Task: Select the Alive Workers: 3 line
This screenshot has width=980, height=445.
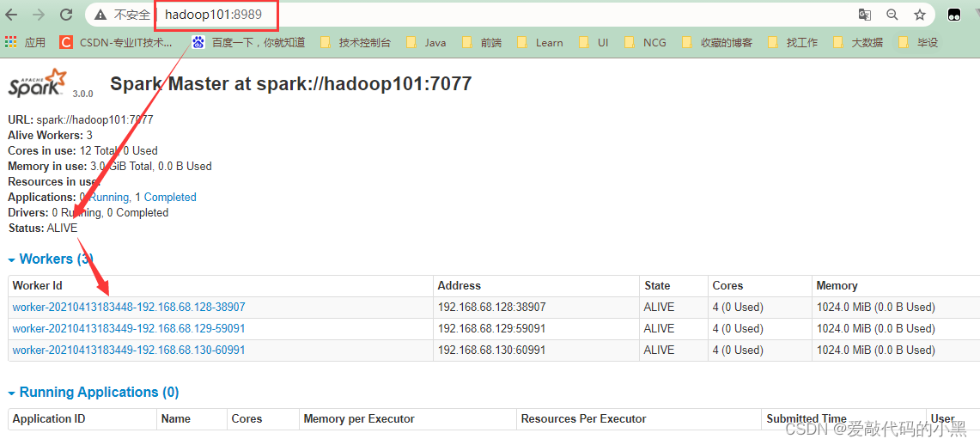Action: (x=50, y=135)
